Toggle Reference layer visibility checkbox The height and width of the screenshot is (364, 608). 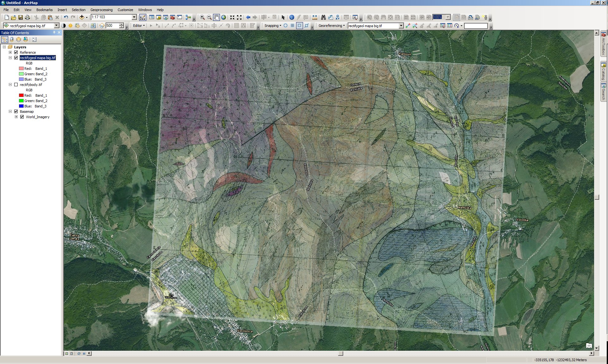tap(16, 52)
